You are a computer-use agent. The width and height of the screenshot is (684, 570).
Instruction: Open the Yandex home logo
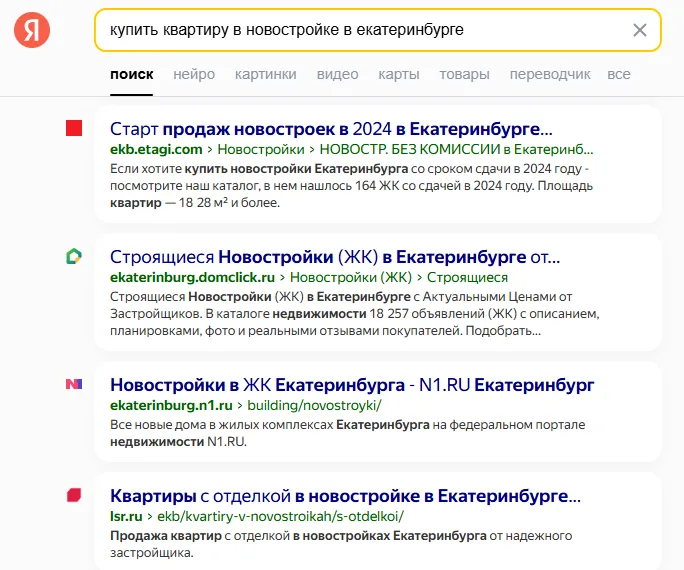click(32, 30)
